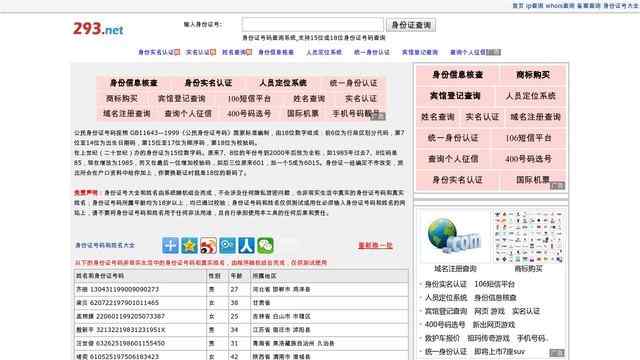Viewport: 640px width, 360px height.
Task: Open 备案查询 in top bar
Action: tap(589, 6)
